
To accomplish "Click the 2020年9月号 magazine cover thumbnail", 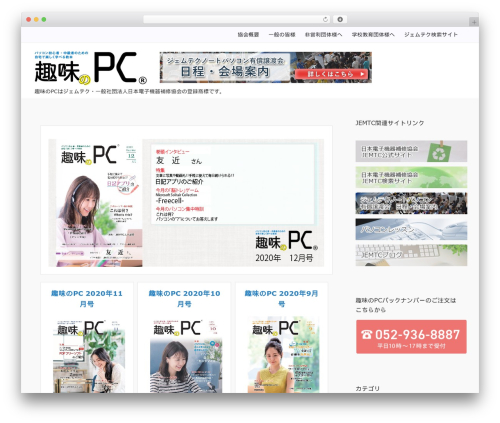I will click(x=283, y=355).
